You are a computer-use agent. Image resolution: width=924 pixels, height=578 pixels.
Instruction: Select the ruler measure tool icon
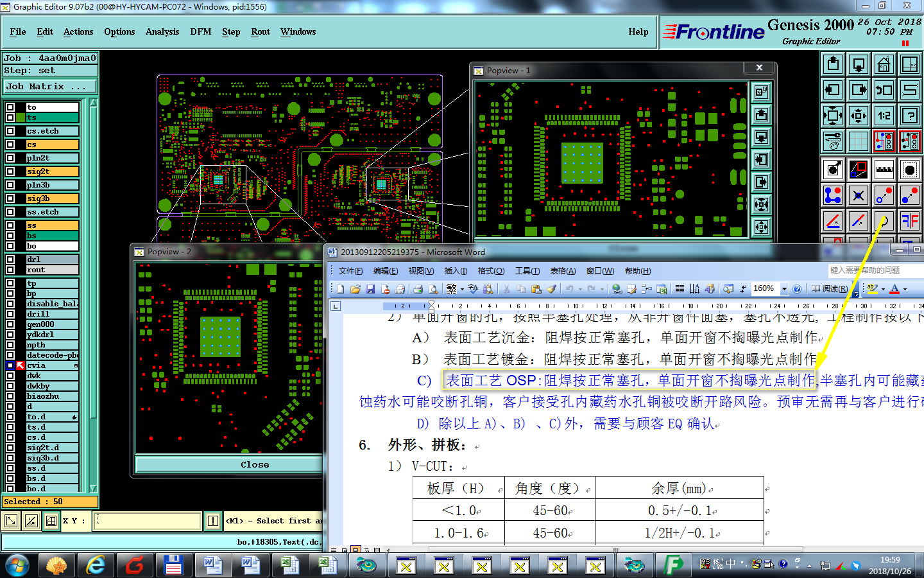[x=884, y=170]
